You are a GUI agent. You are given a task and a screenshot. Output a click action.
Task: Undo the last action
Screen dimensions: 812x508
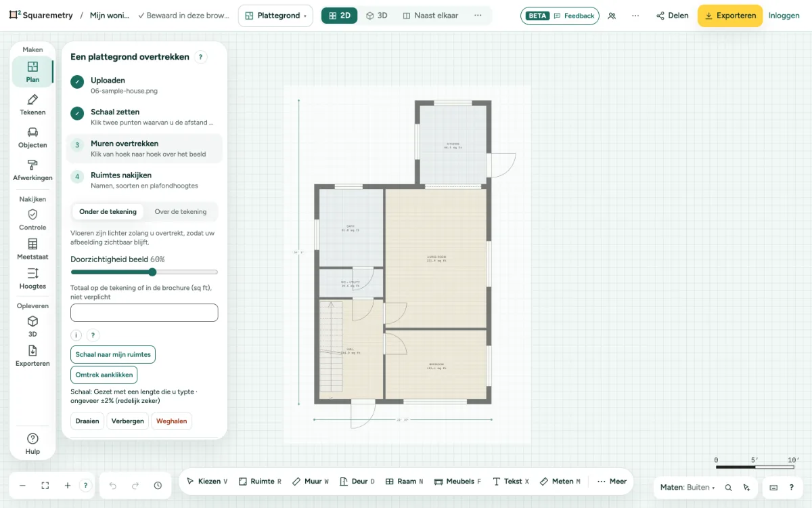click(x=113, y=486)
